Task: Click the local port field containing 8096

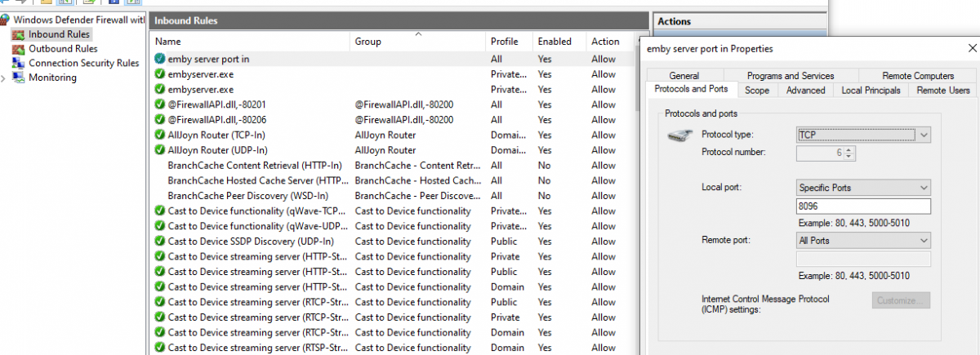Action: (x=863, y=207)
